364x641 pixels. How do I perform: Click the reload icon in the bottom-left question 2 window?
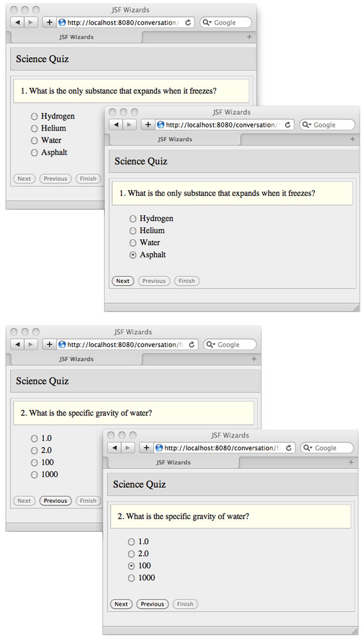[x=191, y=345]
